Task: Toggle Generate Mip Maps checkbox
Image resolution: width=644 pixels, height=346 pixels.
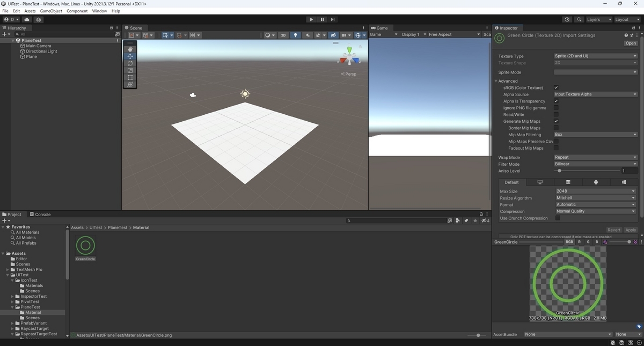Action: tap(556, 121)
